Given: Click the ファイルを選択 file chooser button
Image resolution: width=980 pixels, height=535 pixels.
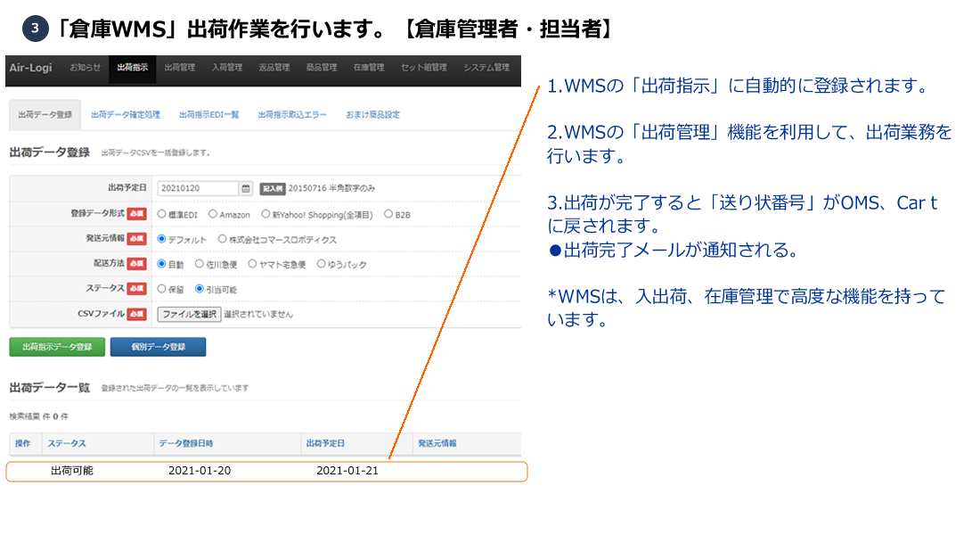Looking at the screenshot, I should pyautogui.click(x=189, y=314).
